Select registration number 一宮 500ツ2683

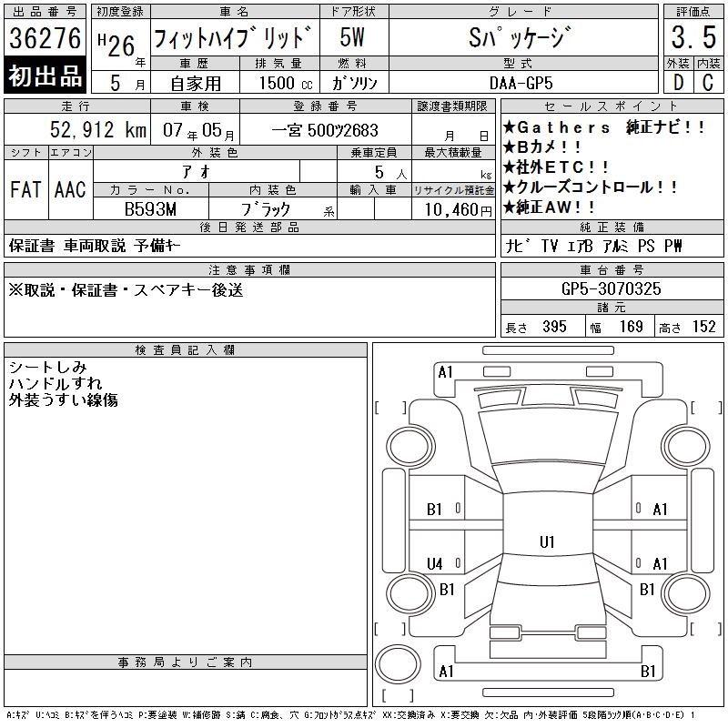(x=325, y=130)
